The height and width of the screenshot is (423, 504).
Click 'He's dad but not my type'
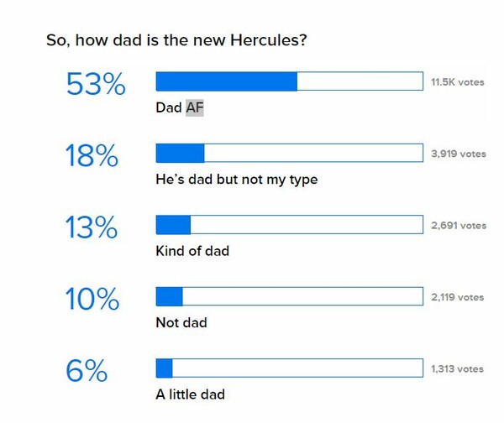click(x=237, y=180)
